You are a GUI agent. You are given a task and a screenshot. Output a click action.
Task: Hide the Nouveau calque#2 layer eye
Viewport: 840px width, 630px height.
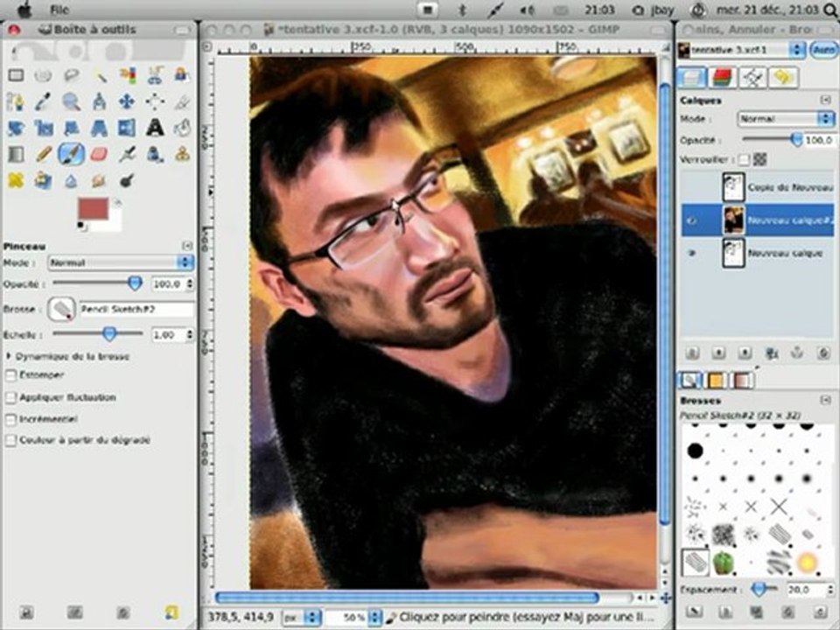692,220
